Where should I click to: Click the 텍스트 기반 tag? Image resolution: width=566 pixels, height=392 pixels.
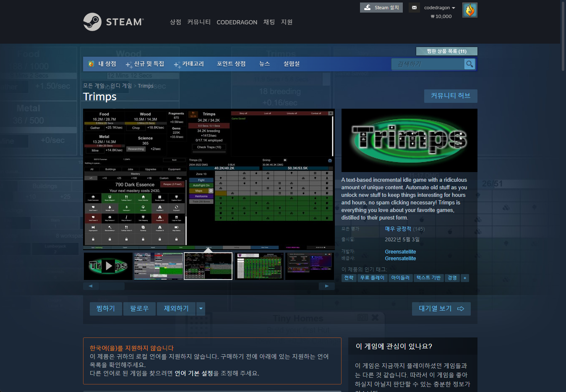click(428, 278)
